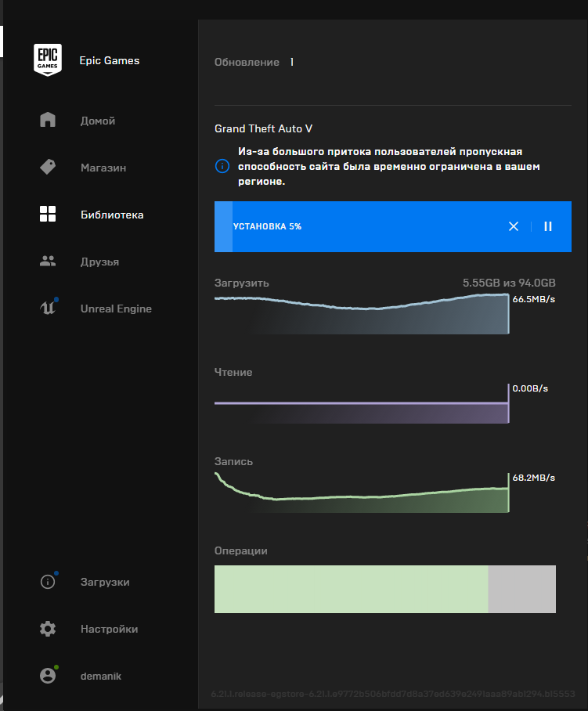588x711 pixels.
Task: Click the Friends people icon
Action: 48,262
